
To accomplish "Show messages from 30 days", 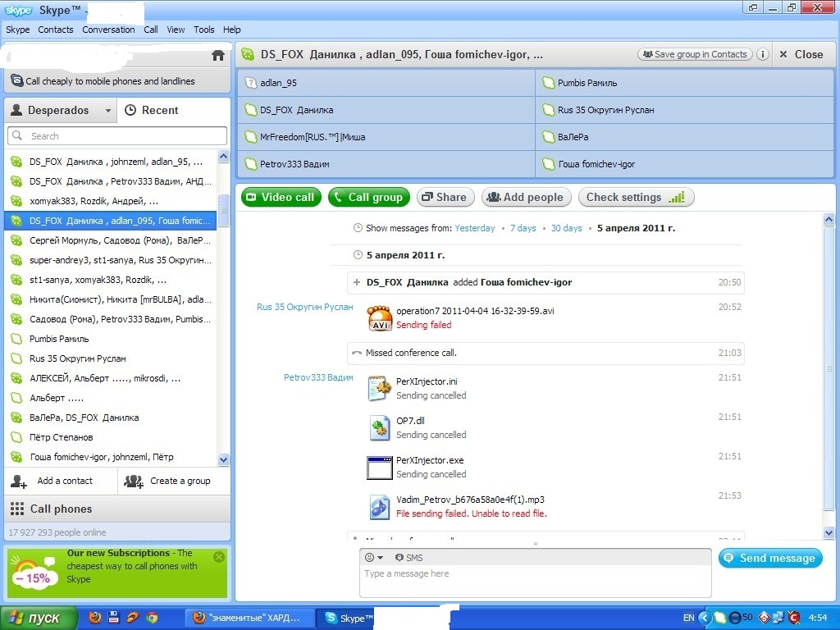I will [566, 228].
